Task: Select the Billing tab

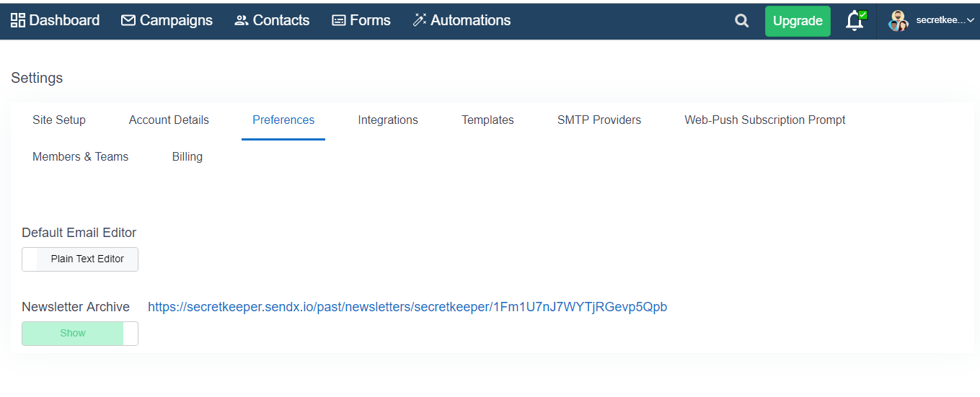Action: 187,157
